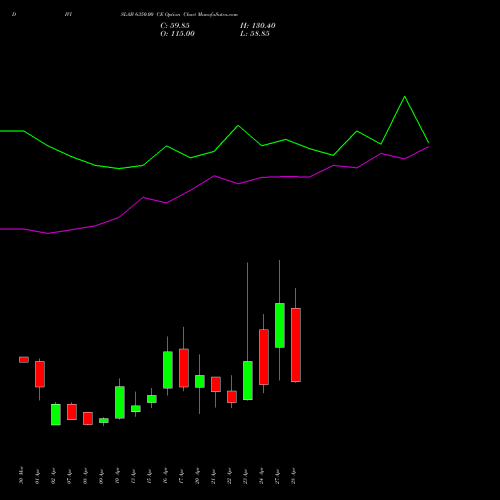
Task: Select the 27 Apr date label
Action: click(278, 476)
